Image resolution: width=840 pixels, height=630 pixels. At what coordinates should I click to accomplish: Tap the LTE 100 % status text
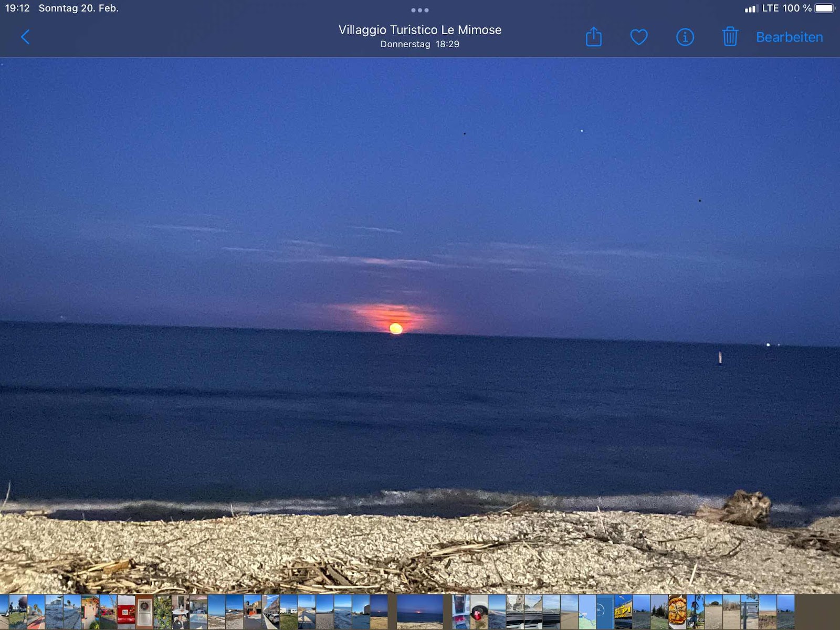click(787, 8)
